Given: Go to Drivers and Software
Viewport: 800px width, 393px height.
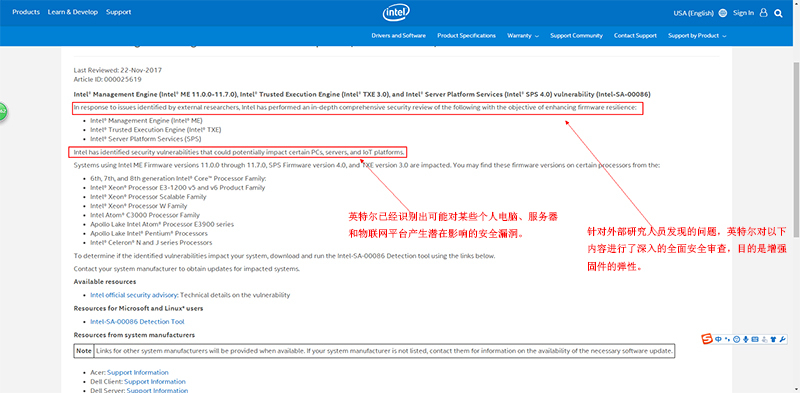Looking at the screenshot, I should [x=398, y=36].
